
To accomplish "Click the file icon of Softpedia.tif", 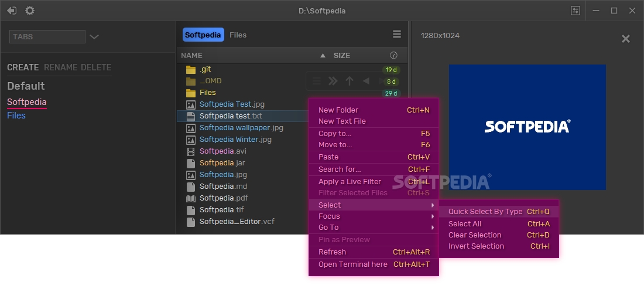I will (x=191, y=210).
